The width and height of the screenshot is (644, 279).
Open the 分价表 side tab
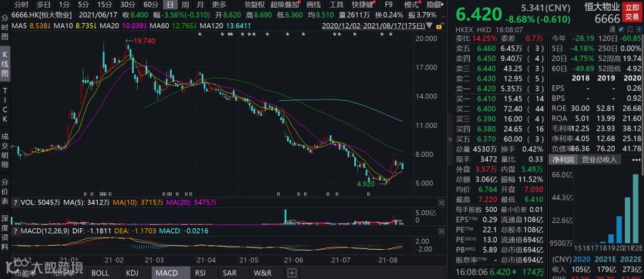pos(5,191)
